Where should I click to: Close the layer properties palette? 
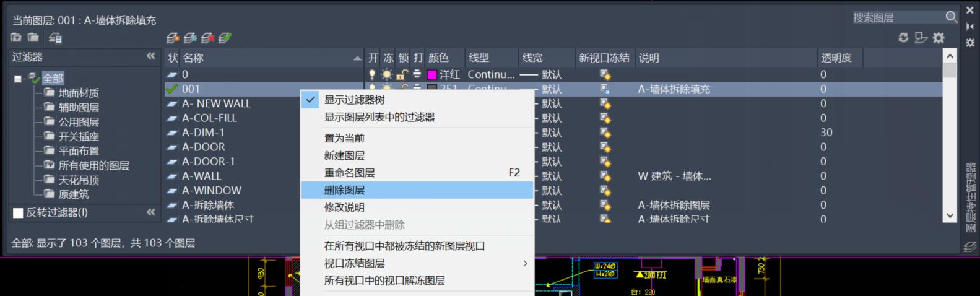click(x=969, y=10)
